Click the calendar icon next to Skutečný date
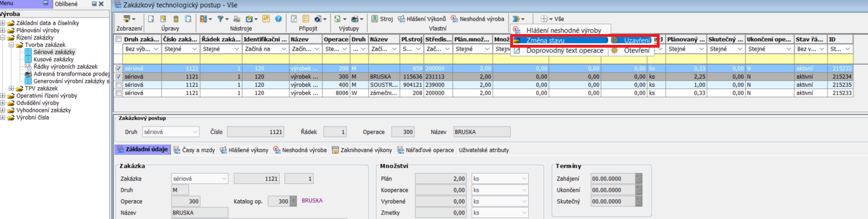 click(x=639, y=202)
